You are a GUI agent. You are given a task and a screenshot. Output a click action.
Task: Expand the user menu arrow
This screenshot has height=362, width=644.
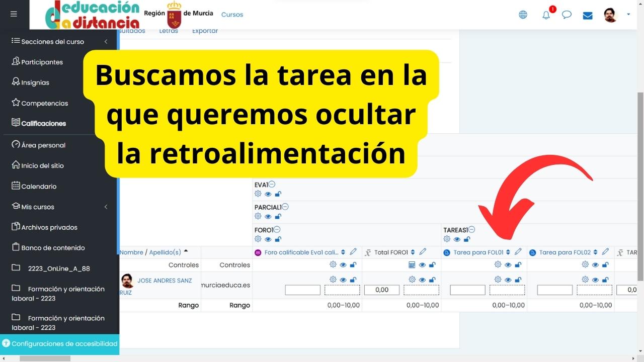coord(628,15)
